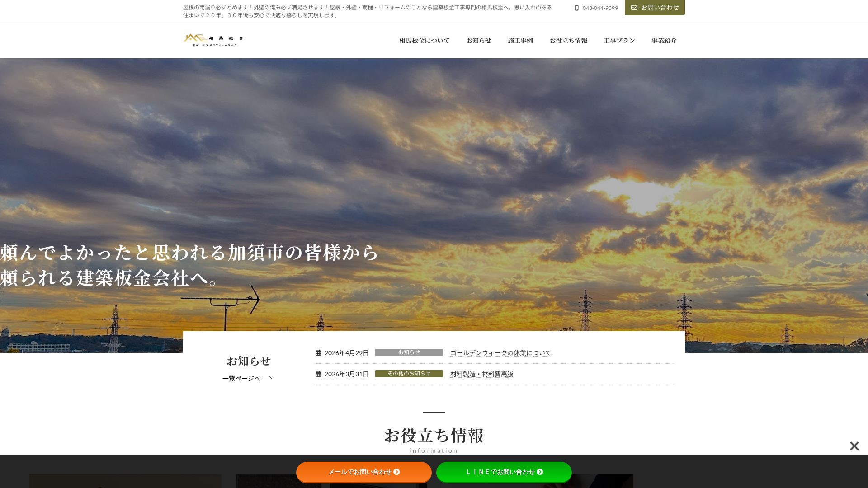The height and width of the screenshot is (488, 868).
Task: Click the envelope icon in お問い合わせ button
Action: tap(634, 8)
